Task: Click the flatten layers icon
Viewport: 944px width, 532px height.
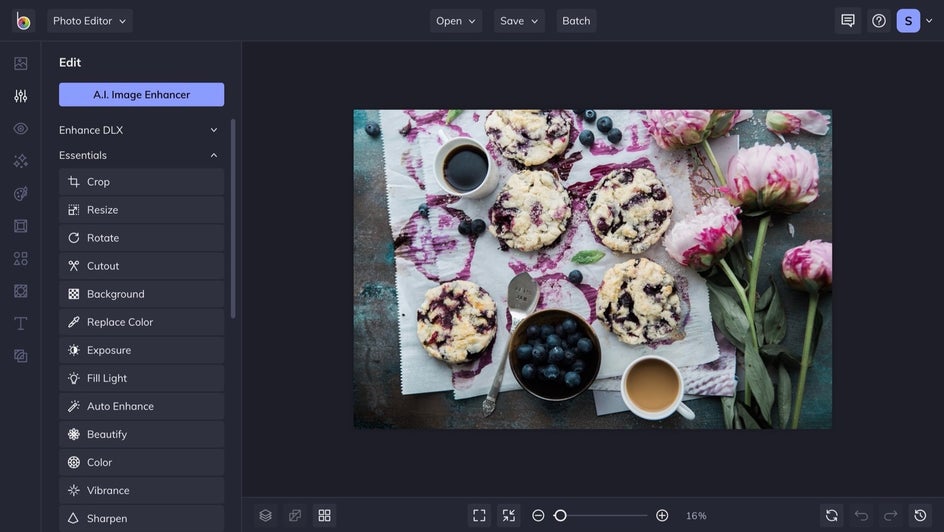Action: [295, 516]
